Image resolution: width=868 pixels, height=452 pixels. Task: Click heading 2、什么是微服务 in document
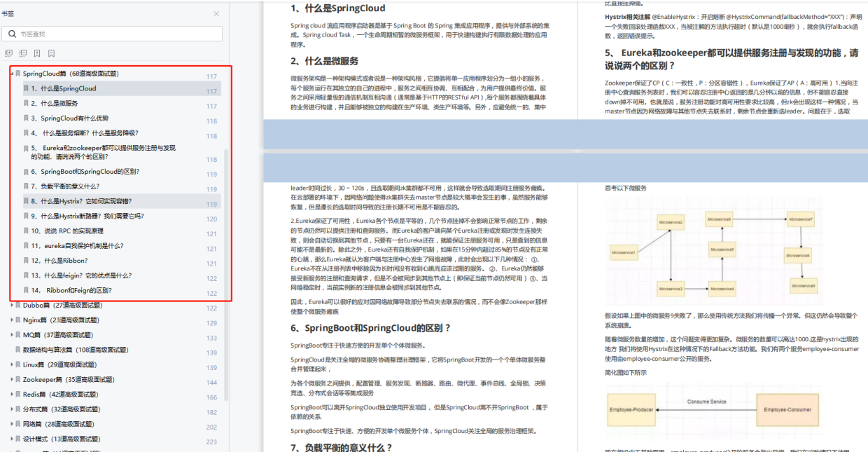click(325, 61)
